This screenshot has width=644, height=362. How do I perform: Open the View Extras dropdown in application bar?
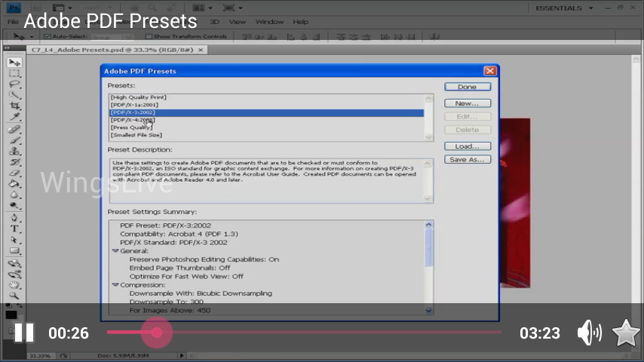click(x=62, y=8)
